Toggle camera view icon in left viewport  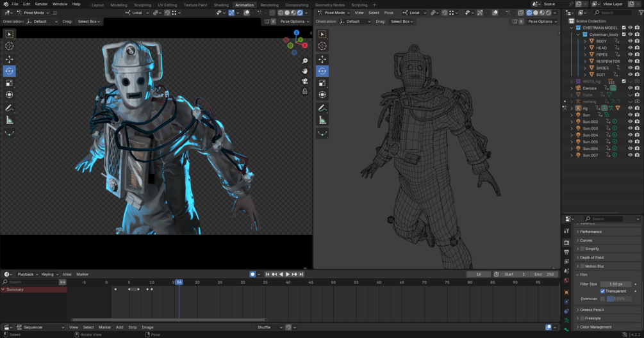(305, 81)
